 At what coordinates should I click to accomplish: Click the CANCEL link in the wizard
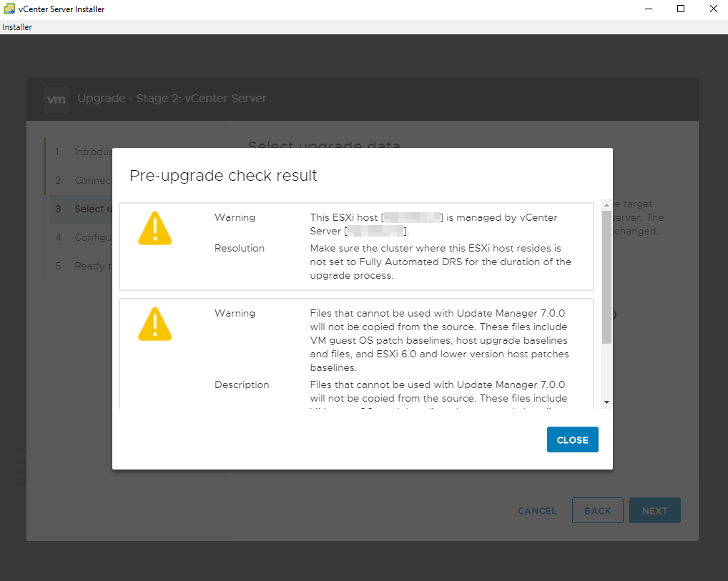[x=537, y=510]
